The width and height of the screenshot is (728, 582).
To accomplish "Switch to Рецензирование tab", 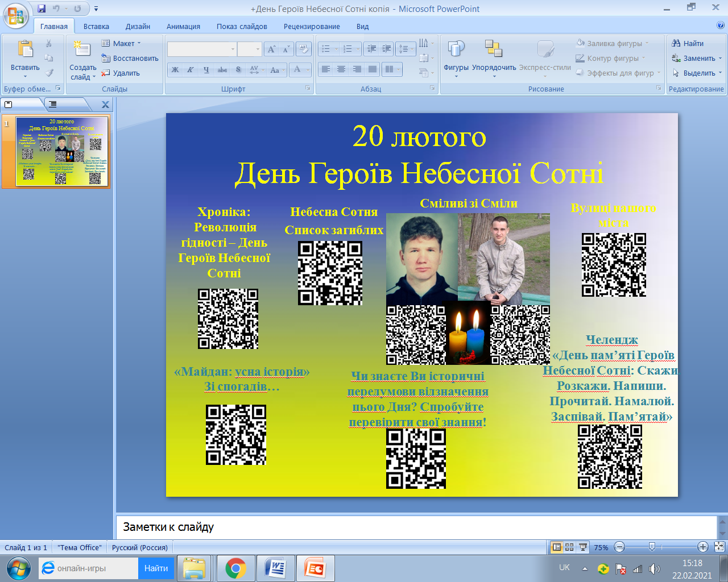I will (312, 26).
